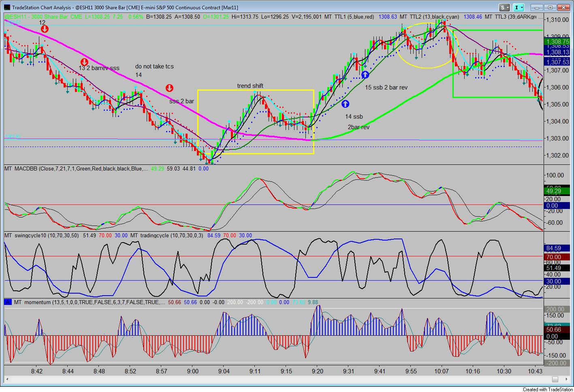Viewport: 574px width, 392px height.
Task: Click the 9:55 time axis label
Action: (411, 371)
